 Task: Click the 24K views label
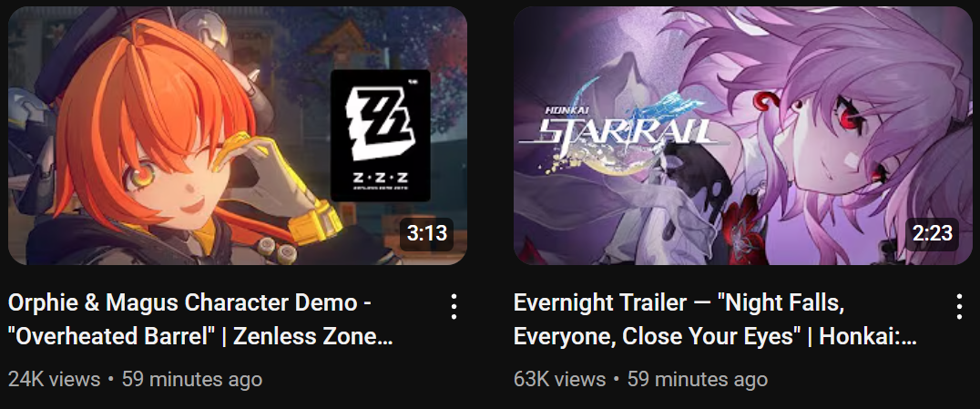(55, 379)
